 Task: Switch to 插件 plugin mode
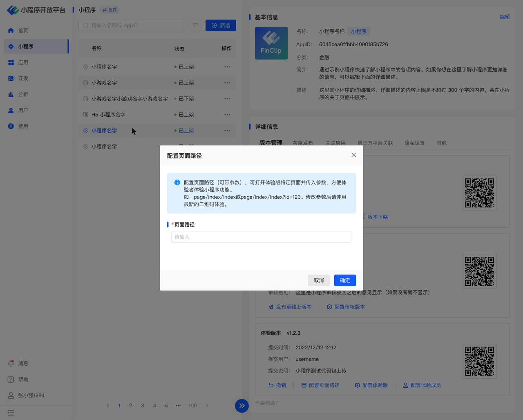(110, 10)
